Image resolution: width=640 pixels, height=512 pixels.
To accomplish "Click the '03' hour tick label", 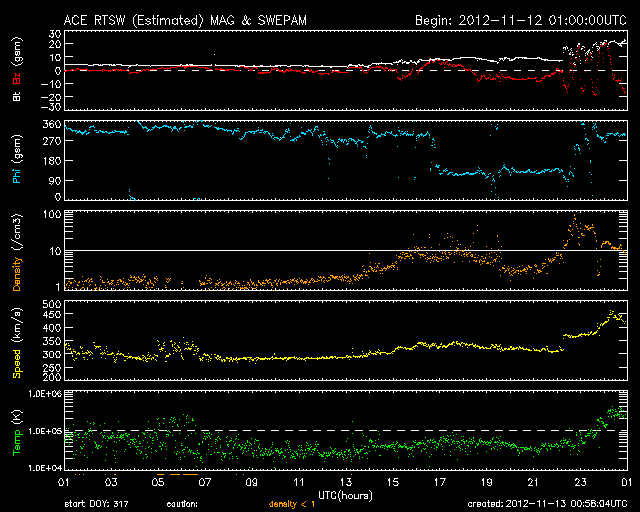I will [x=111, y=482].
